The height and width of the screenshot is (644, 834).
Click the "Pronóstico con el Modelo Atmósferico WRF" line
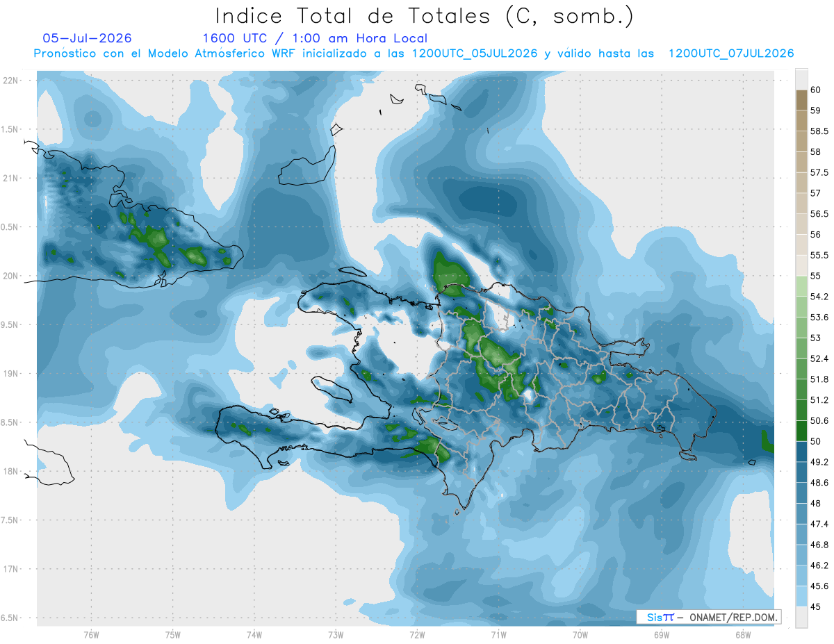[414, 53]
